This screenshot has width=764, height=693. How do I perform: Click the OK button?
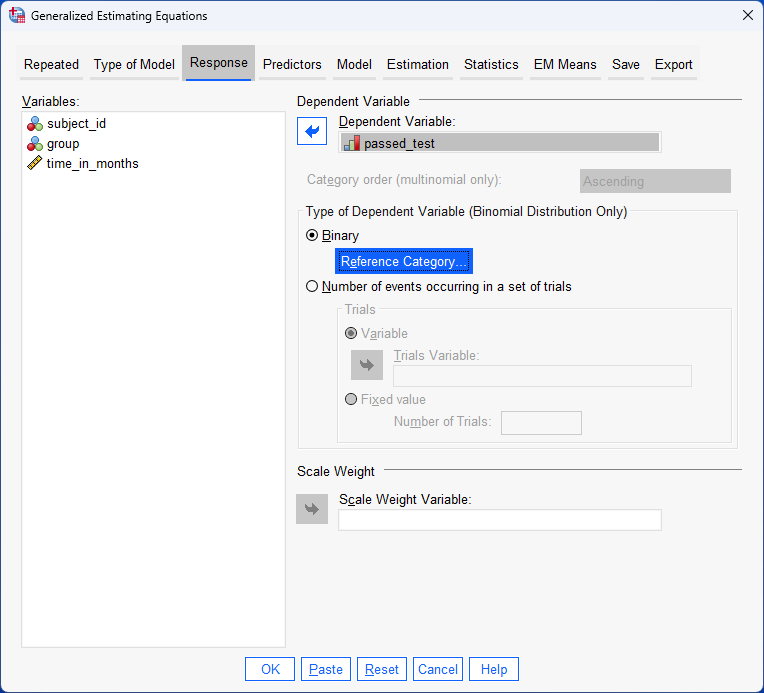270,669
